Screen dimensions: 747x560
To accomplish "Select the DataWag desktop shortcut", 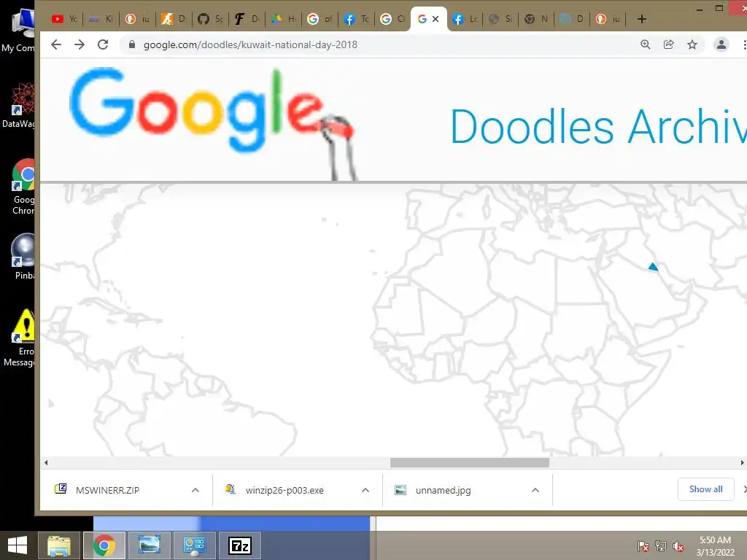I will pyautogui.click(x=18, y=105).
